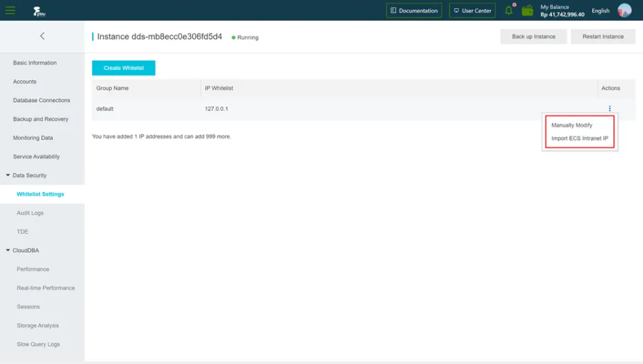Select Whitelist Settings in the sidebar

click(40, 194)
